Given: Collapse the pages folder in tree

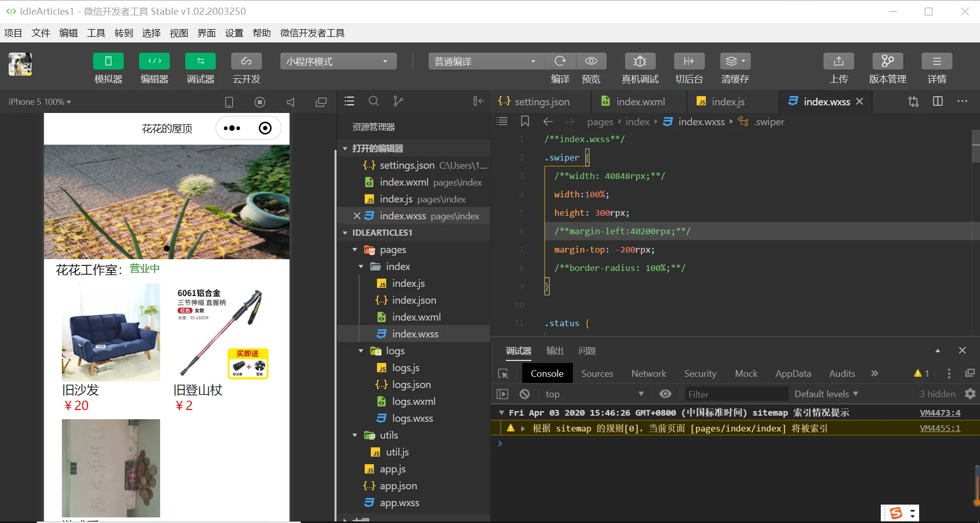Looking at the screenshot, I should pos(355,250).
